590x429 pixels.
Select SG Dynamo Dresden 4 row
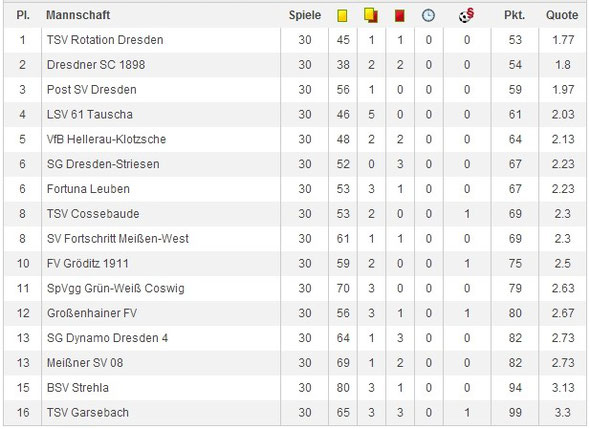295,338
